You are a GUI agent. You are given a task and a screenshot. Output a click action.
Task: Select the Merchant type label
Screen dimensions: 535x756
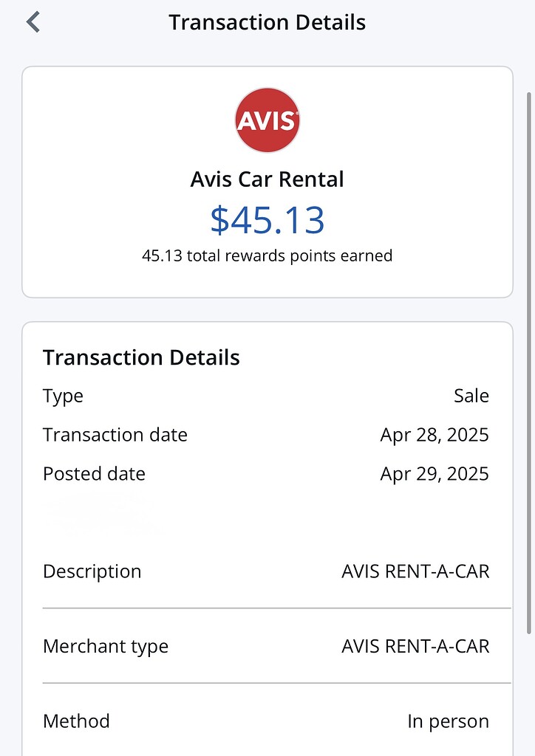[x=106, y=647]
